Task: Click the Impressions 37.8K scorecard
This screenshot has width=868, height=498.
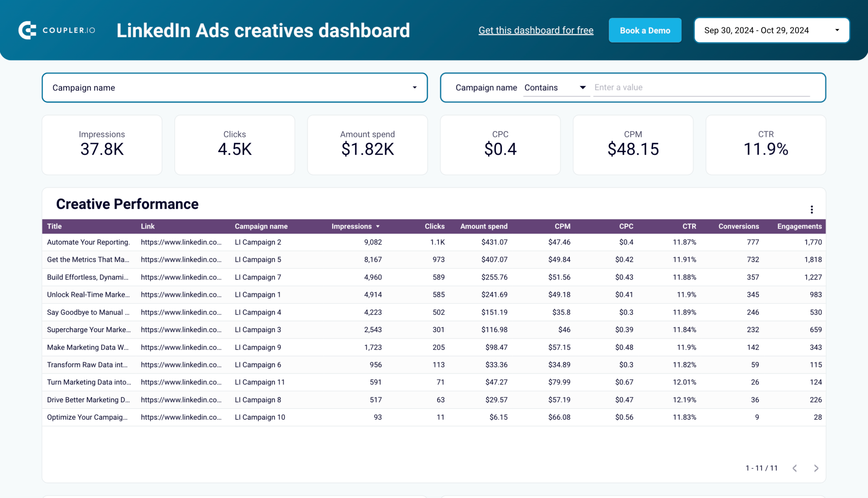Action: point(102,145)
